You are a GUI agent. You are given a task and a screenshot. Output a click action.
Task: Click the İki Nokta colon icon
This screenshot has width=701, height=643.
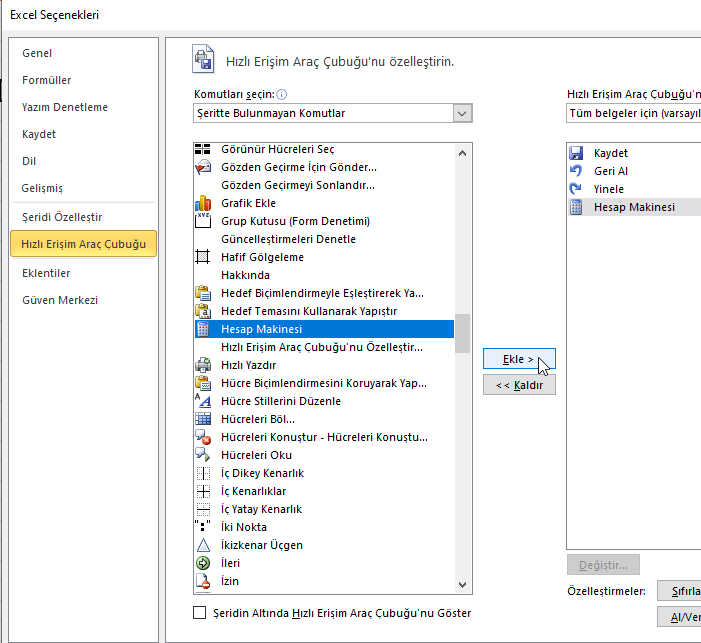pos(203,527)
